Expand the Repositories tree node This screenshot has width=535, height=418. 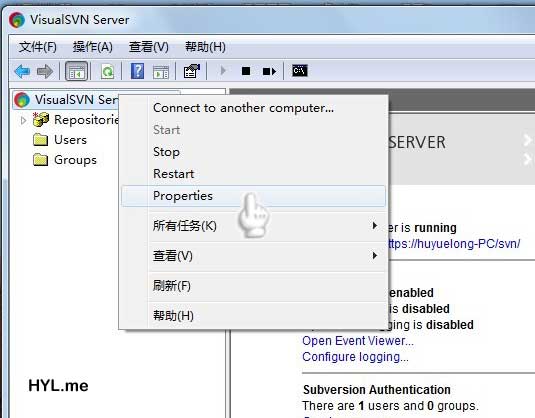click(x=23, y=120)
